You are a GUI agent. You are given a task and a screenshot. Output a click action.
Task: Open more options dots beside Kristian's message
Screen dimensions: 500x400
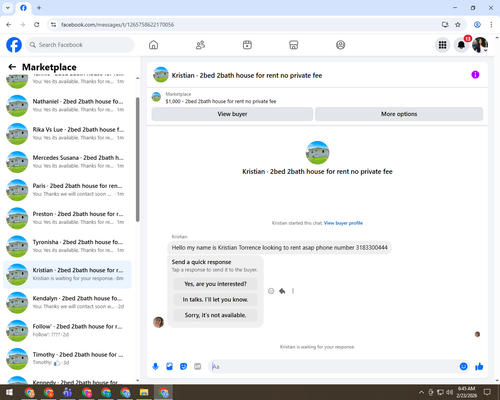tap(293, 291)
